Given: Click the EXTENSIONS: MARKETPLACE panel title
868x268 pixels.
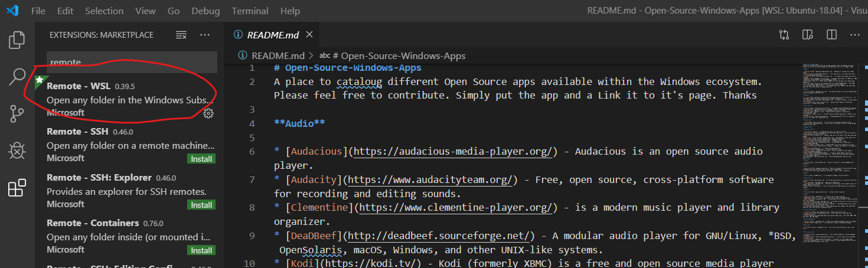Looking at the screenshot, I should click(x=102, y=35).
